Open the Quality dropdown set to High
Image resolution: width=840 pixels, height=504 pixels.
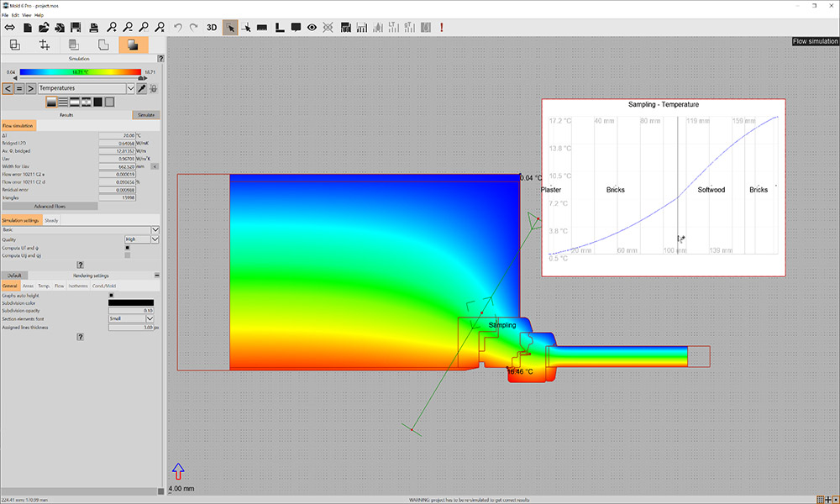[x=141, y=239]
